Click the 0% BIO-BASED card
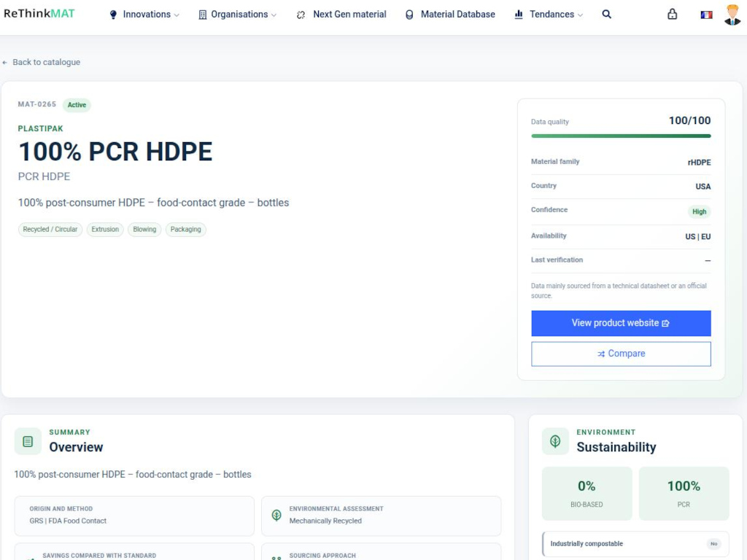747x560 pixels. (587, 494)
